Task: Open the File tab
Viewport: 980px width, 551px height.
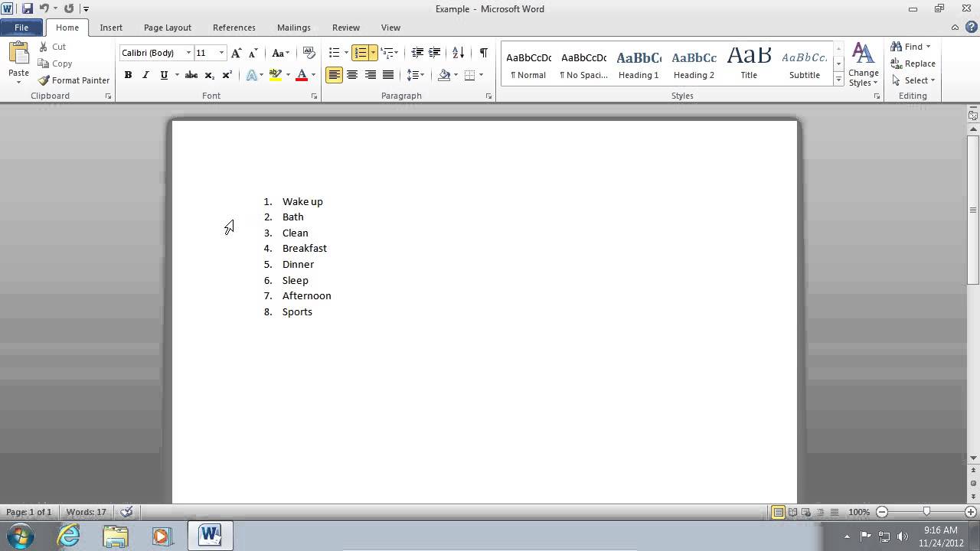Action: (x=21, y=28)
